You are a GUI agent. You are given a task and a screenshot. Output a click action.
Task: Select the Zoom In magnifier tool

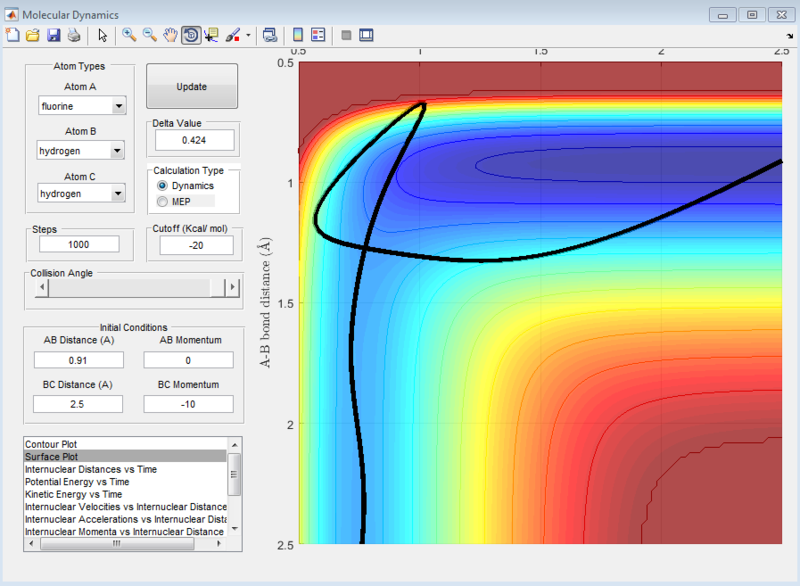click(x=129, y=35)
